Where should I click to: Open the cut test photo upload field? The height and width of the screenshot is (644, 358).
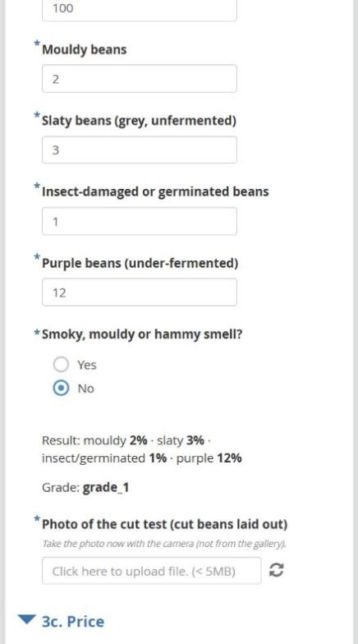[151, 571]
